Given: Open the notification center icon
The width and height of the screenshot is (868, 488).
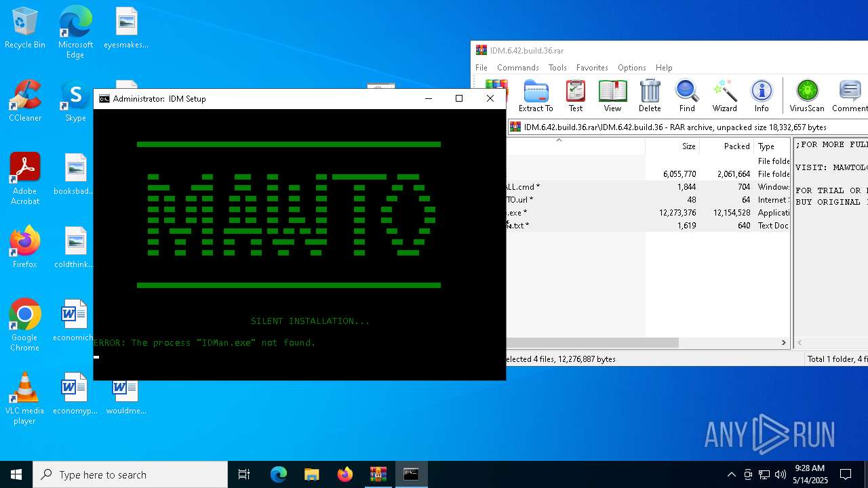Looking at the screenshot, I should (846, 474).
